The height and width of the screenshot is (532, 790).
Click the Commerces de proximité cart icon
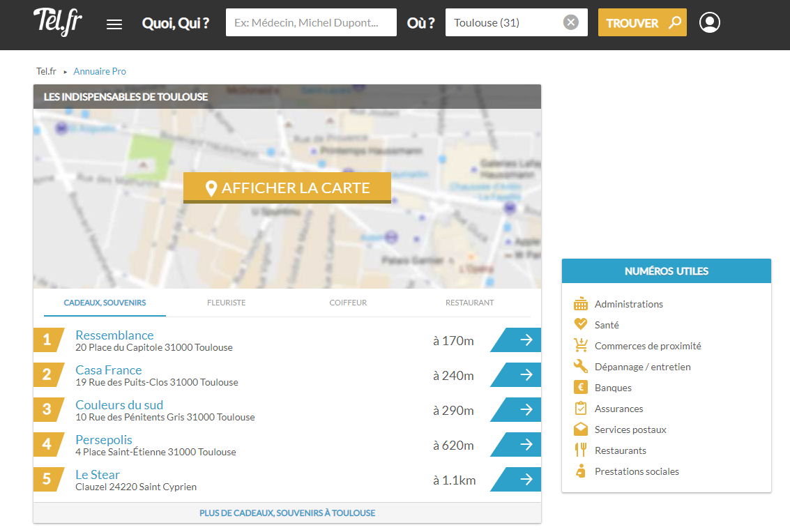pyautogui.click(x=580, y=345)
